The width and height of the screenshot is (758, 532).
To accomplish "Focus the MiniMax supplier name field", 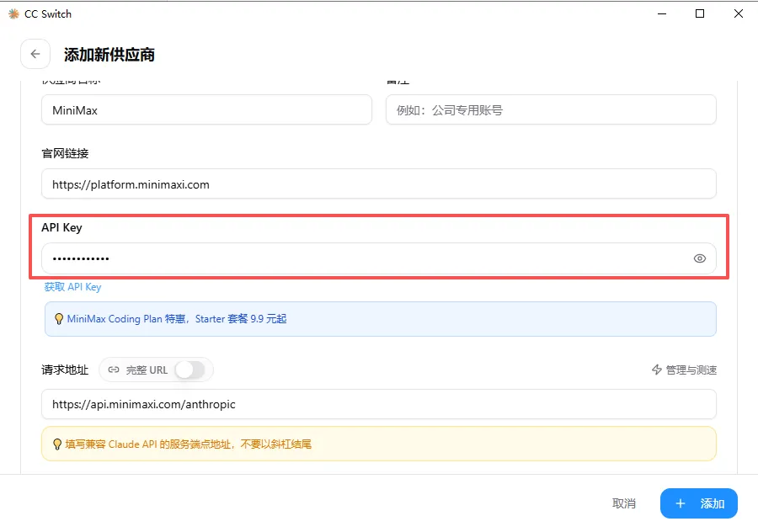I will point(206,110).
